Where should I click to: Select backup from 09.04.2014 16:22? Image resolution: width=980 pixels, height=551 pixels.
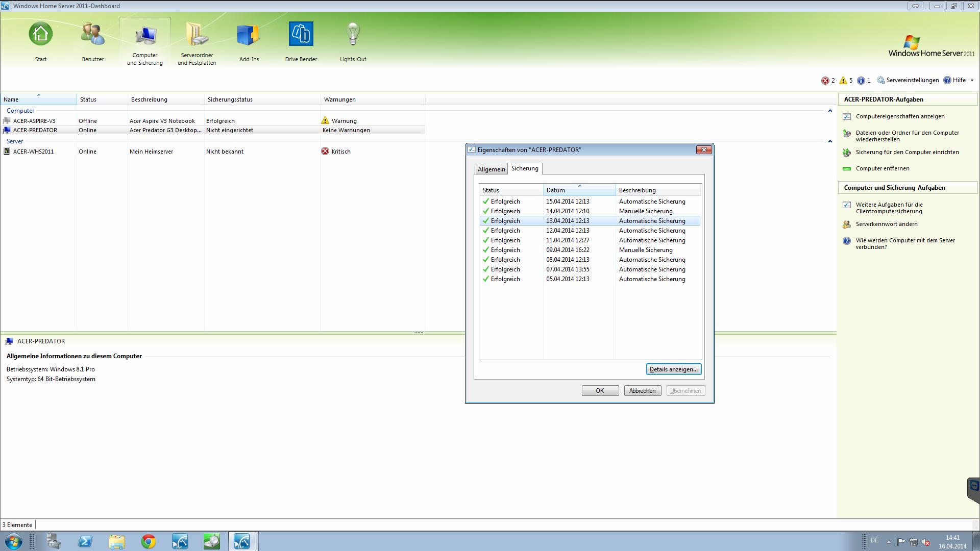(x=590, y=250)
